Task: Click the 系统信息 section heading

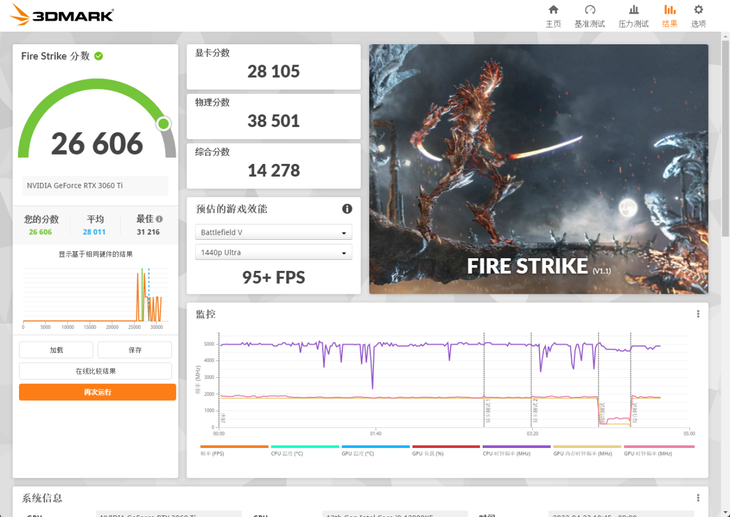Action: pyautogui.click(x=42, y=498)
